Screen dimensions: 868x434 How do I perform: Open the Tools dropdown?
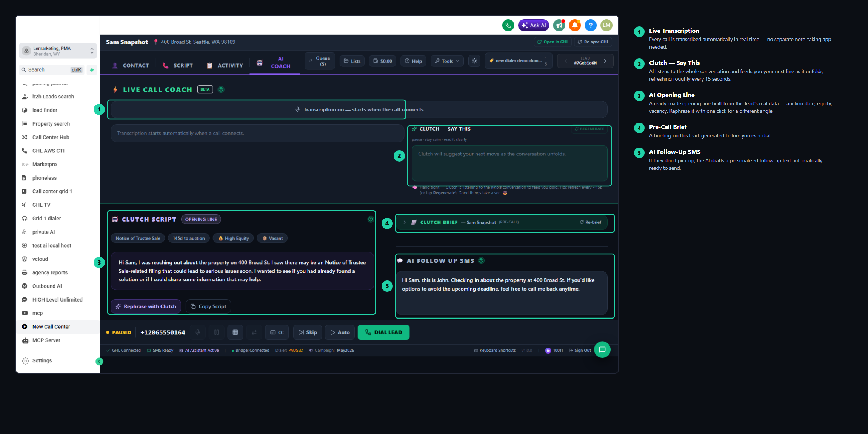pos(447,61)
